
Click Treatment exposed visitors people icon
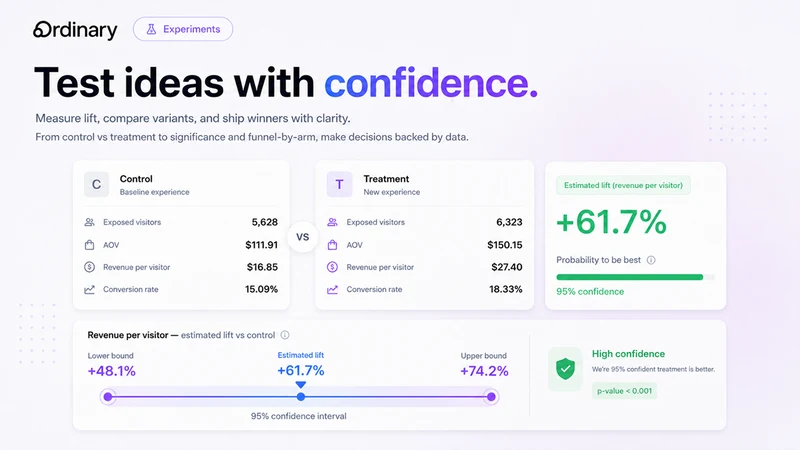pyautogui.click(x=332, y=222)
